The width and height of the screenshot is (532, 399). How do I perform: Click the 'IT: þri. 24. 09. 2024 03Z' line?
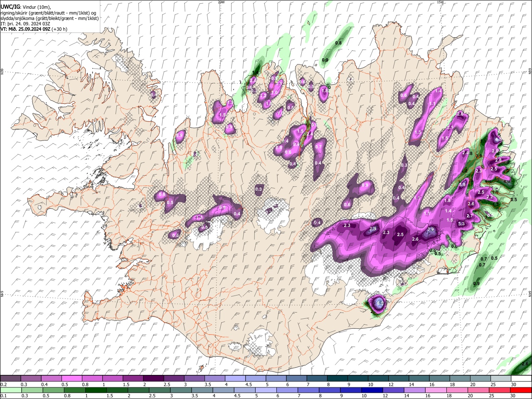25,24
